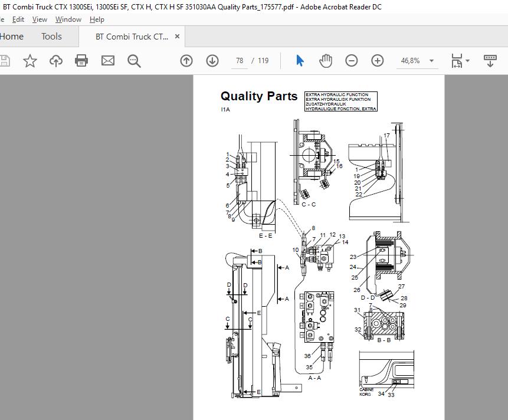Viewport: 508px width, 420px height.
Task: Zoom out with the minus button
Action: (352, 61)
